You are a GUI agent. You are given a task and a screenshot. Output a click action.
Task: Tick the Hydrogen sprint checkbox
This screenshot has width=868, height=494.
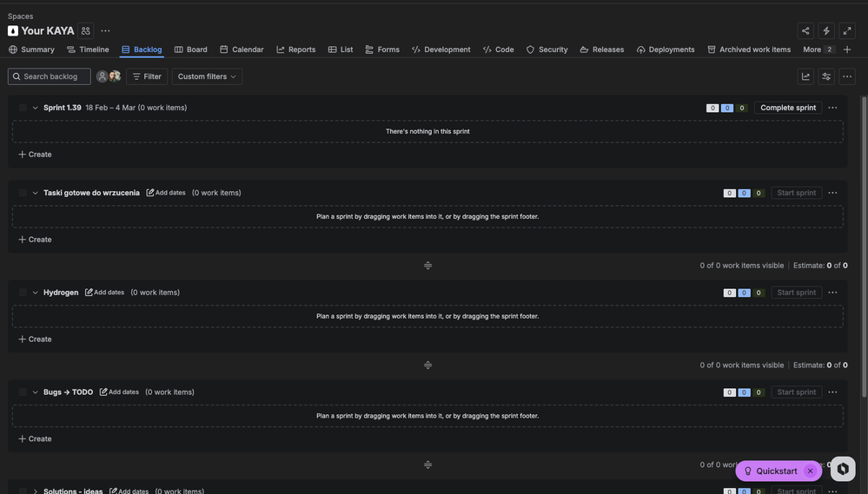(x=23, y=293)
